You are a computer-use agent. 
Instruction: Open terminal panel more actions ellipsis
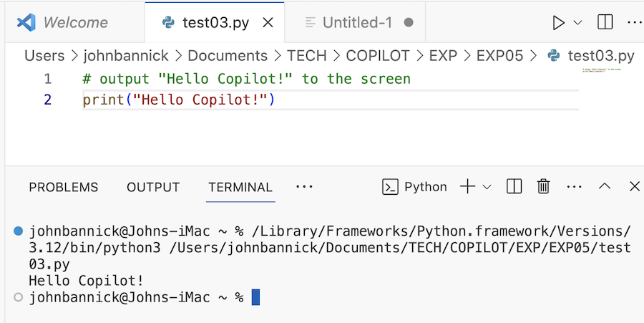click(x=574, y=187)
